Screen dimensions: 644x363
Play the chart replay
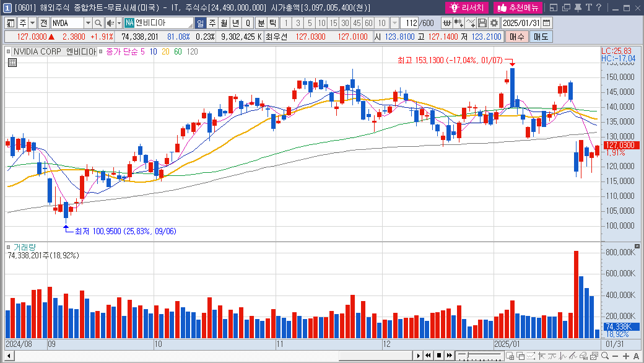(x=418, y=356)
